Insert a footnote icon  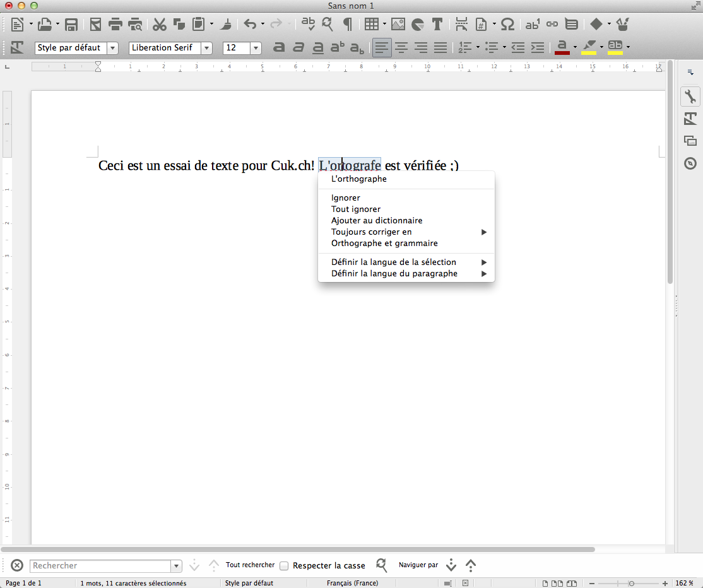click(x=532, y=24)
